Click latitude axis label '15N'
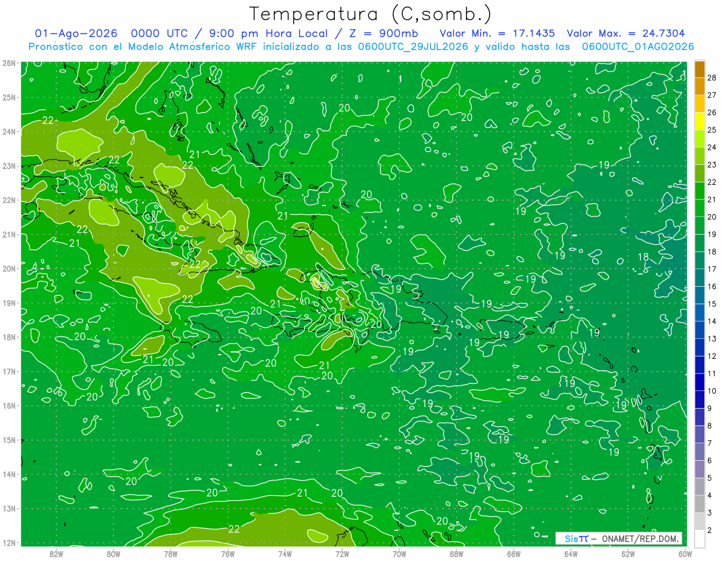This screenshot has height=562, width=728. coord(9,440)
